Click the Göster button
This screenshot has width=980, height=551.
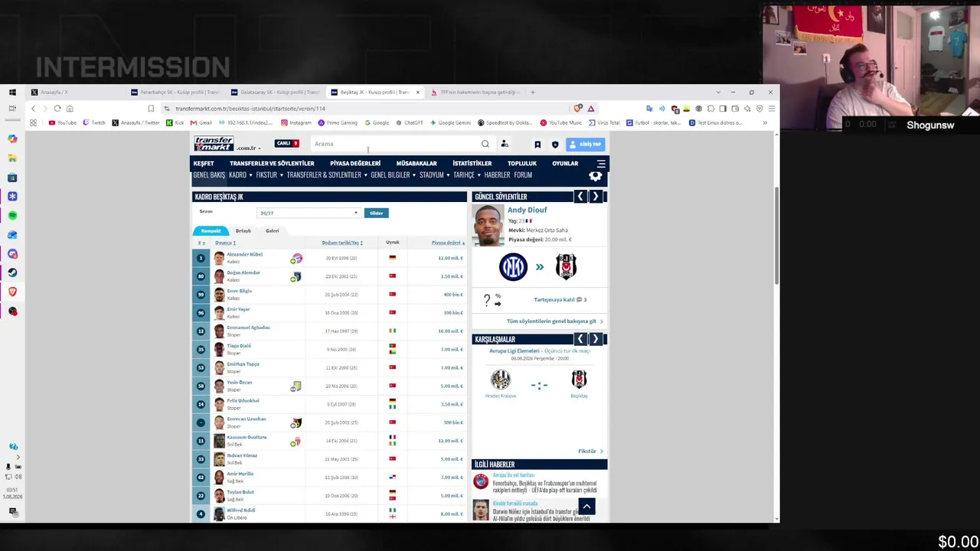point(376,213)
